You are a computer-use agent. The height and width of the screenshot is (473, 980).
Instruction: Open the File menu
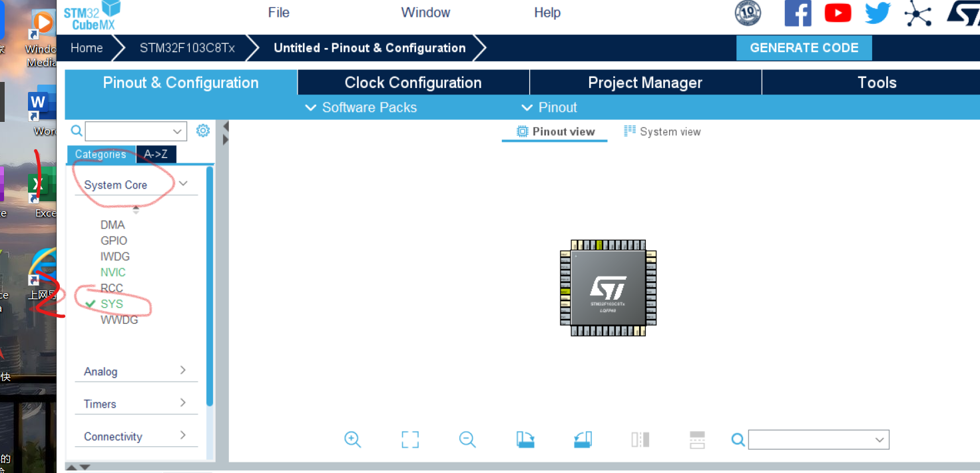279,13
